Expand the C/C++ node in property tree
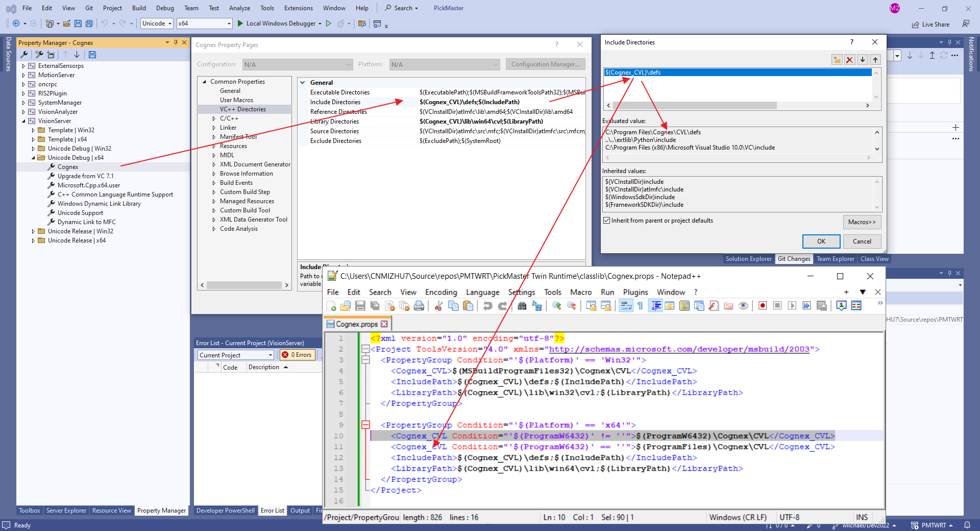 tap(214, 118)
